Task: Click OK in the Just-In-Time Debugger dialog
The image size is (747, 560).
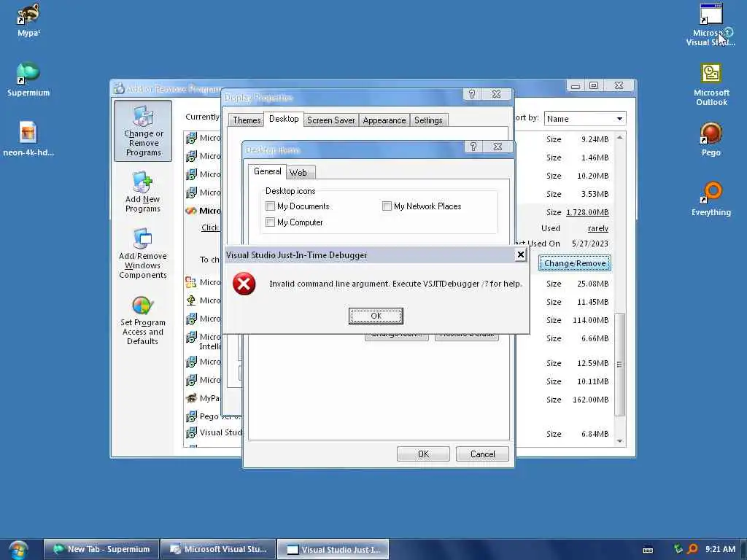Action: (376, 316)
